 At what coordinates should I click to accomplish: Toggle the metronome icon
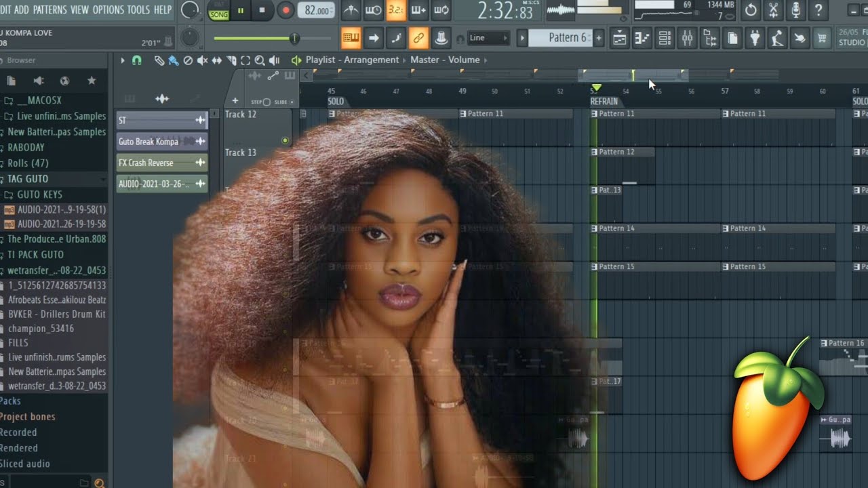tap(351, 10)
